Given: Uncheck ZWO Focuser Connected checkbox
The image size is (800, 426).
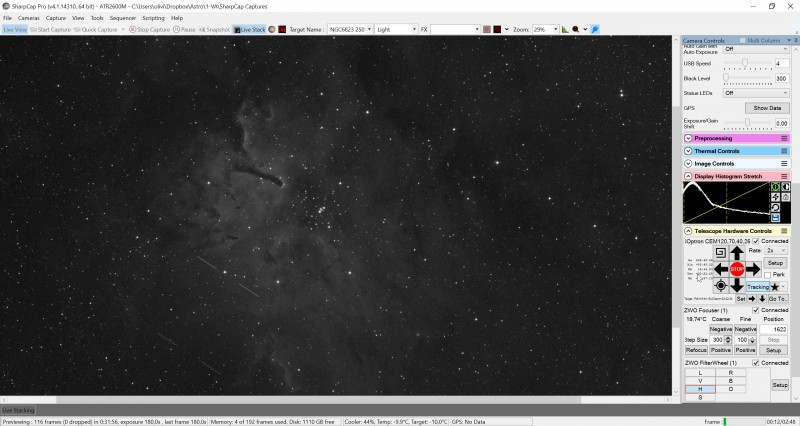Looking at the screenshot, I should pyautogui.click(x=756, y=310).
